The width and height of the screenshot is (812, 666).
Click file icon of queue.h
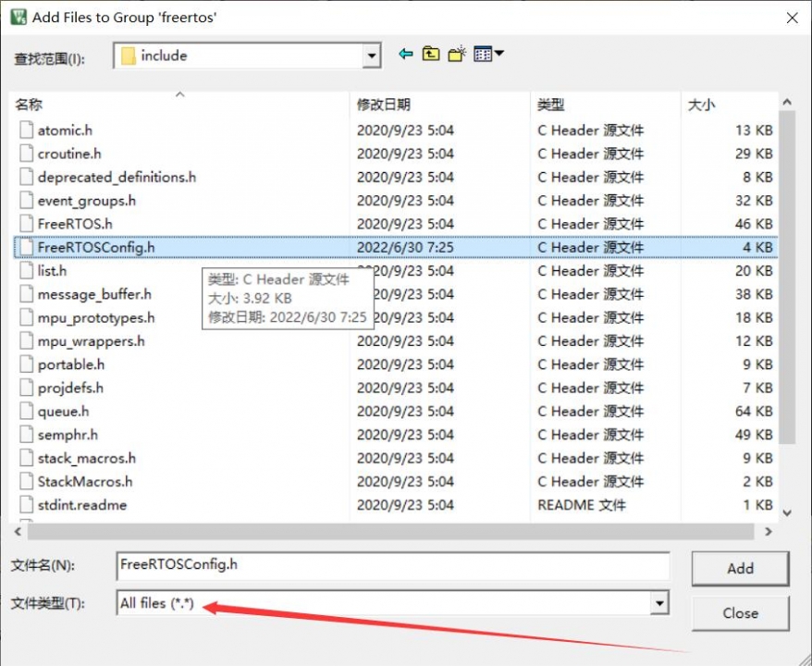(27, 412)
